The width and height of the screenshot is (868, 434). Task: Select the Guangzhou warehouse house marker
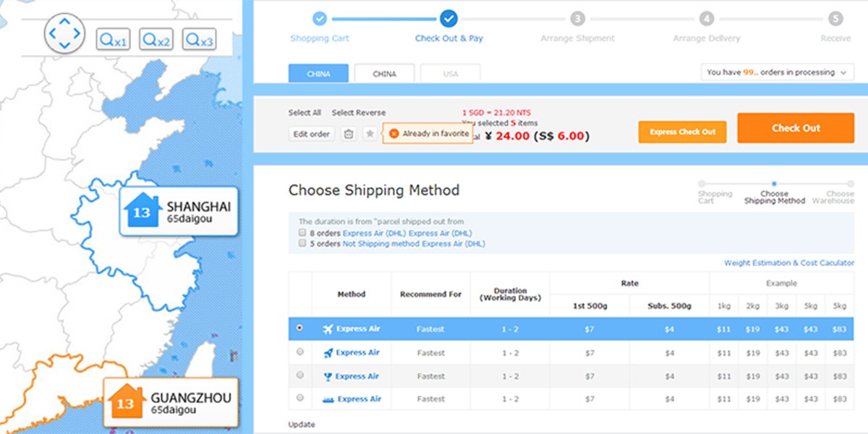[127, 401]
